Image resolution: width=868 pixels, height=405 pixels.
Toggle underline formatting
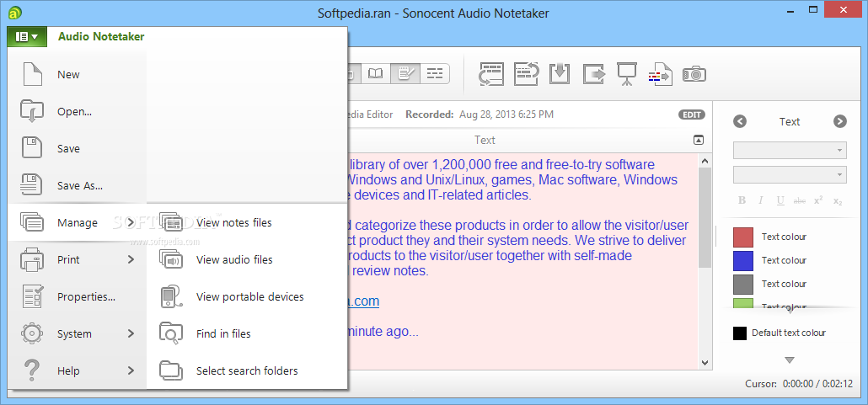tap(780, 201)
